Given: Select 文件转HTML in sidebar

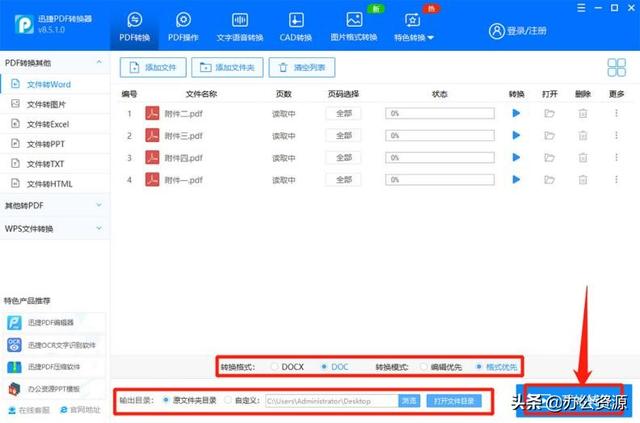Looking at the screenshot, I should [x=55, y=184].
